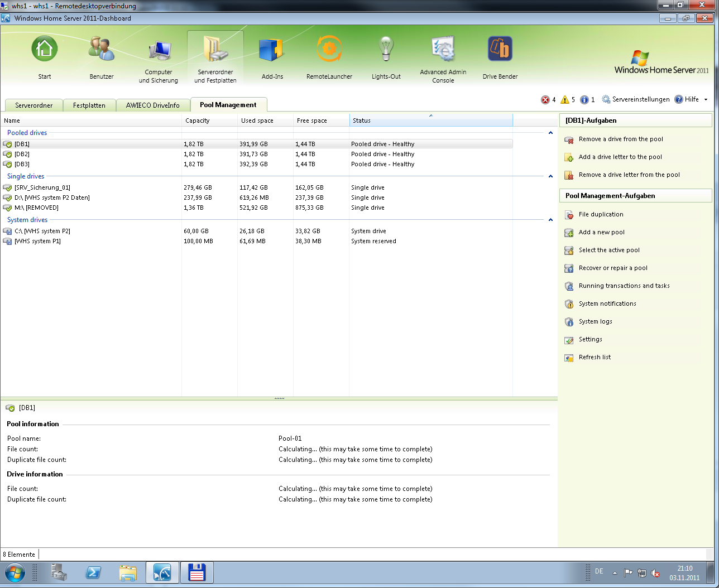
Task: Click the Remove a drive letter icon
Action: [x=569, y=175]
